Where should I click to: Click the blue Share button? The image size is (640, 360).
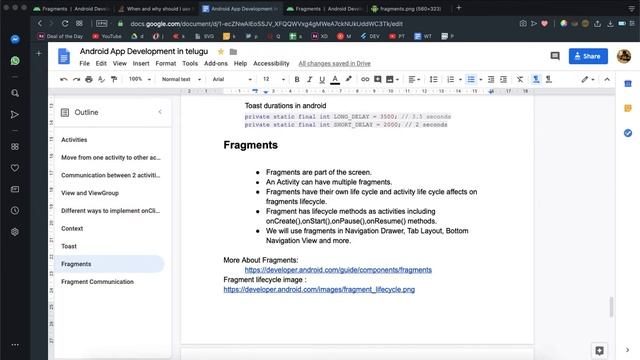588,56
